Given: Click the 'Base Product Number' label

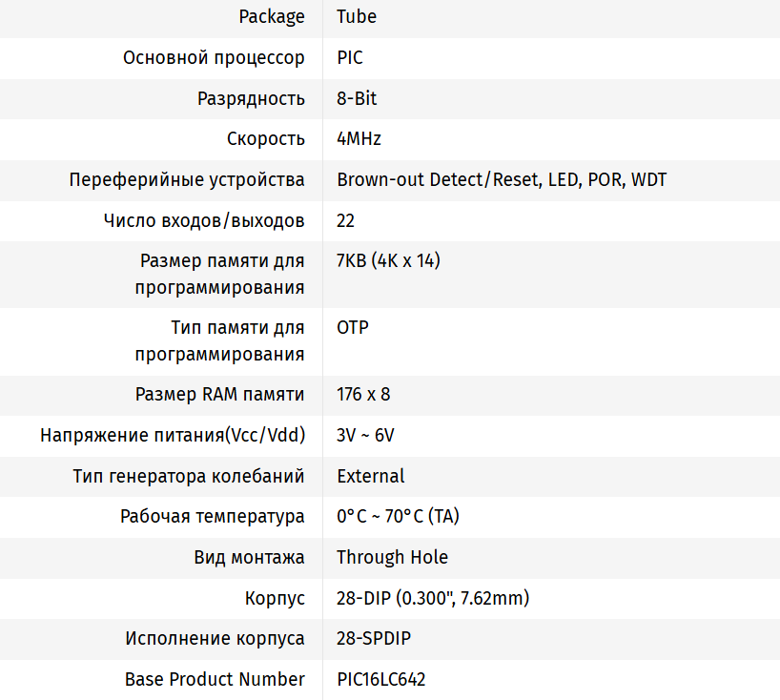Looking at the screenshot, I should point(215,680).
